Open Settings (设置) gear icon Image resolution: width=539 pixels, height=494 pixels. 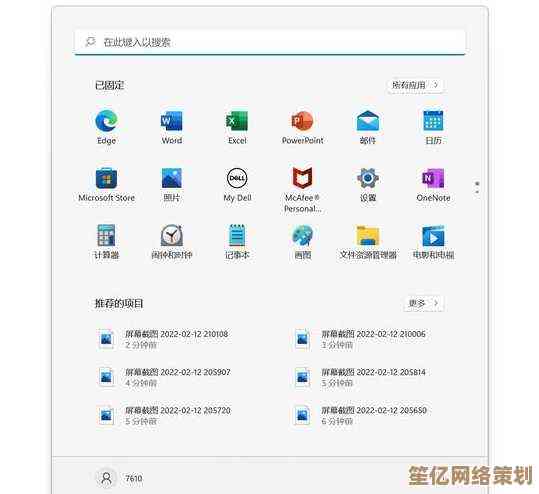coord(368,184)
